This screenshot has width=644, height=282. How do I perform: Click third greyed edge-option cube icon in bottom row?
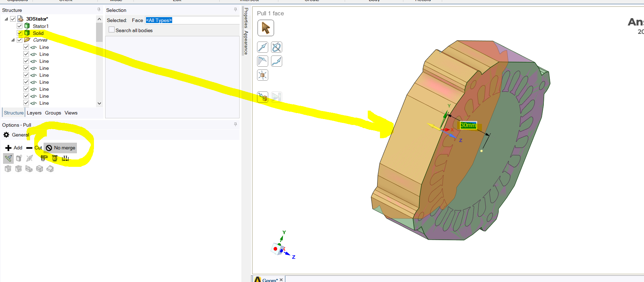29,169
